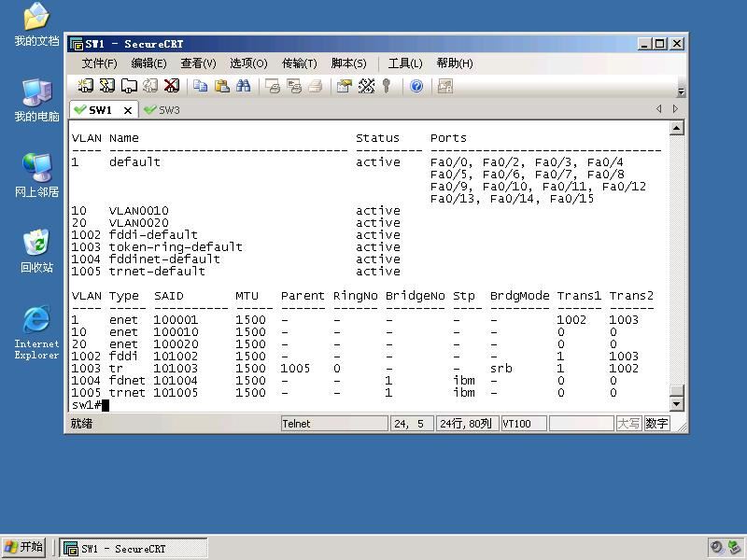Open the 编辑(E) menu
747x560 pixels.
tap(149, 63)
